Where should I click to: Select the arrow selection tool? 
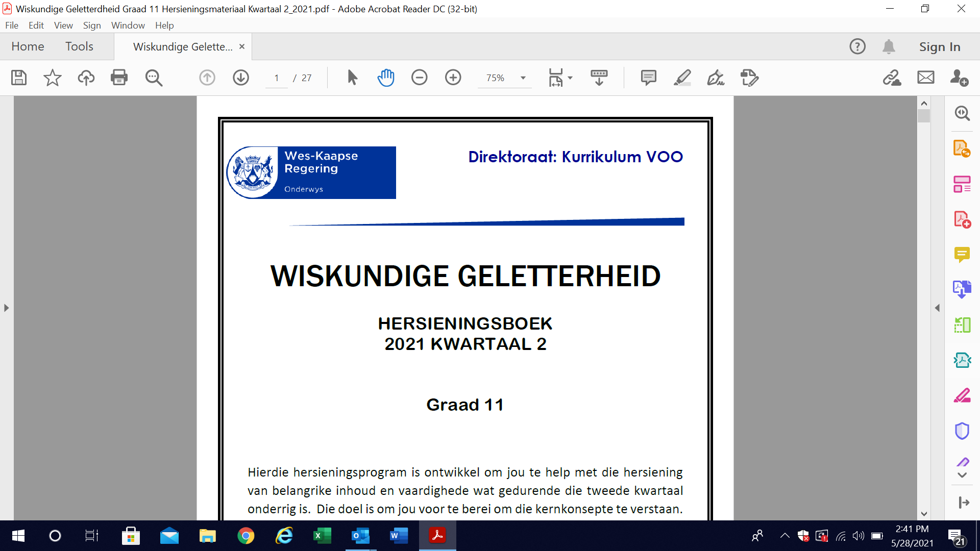point(352,78)
